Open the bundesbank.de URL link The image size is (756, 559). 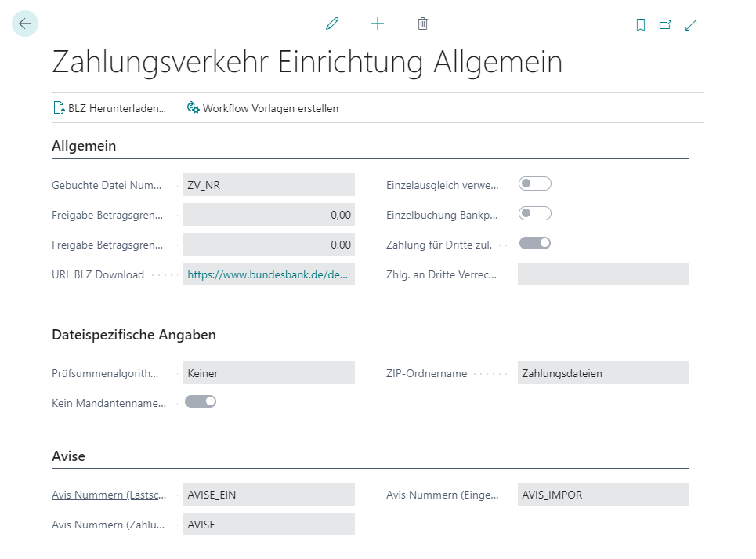click(269, 274)
